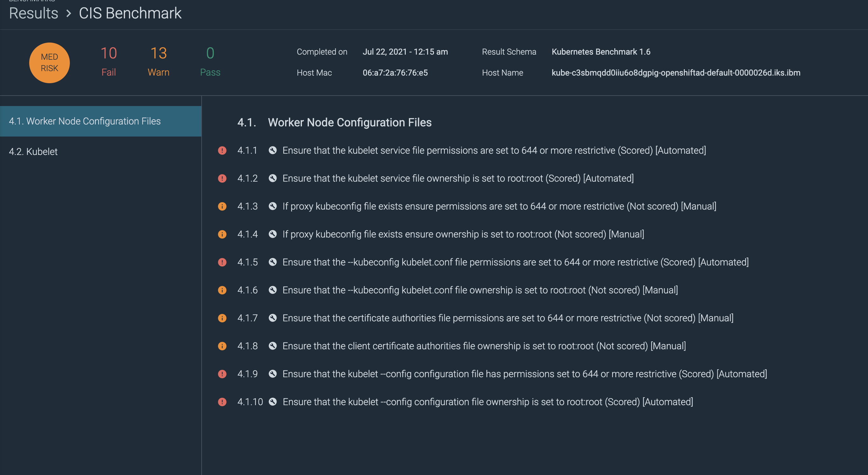Image resolution: width=868 pixels, height=475 pixels.
Task: Click the fail status icon for 4.1.9
Action: tap(222, 374)
